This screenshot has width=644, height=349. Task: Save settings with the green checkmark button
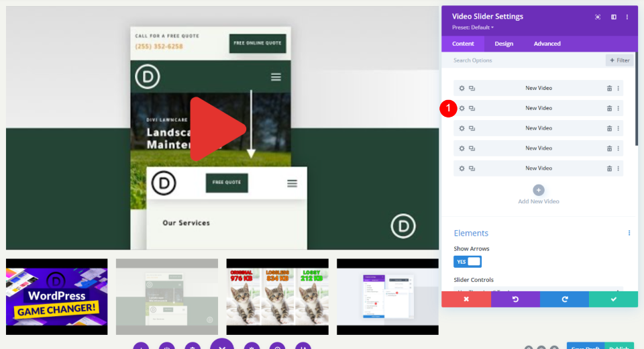[x=614, y=299]
